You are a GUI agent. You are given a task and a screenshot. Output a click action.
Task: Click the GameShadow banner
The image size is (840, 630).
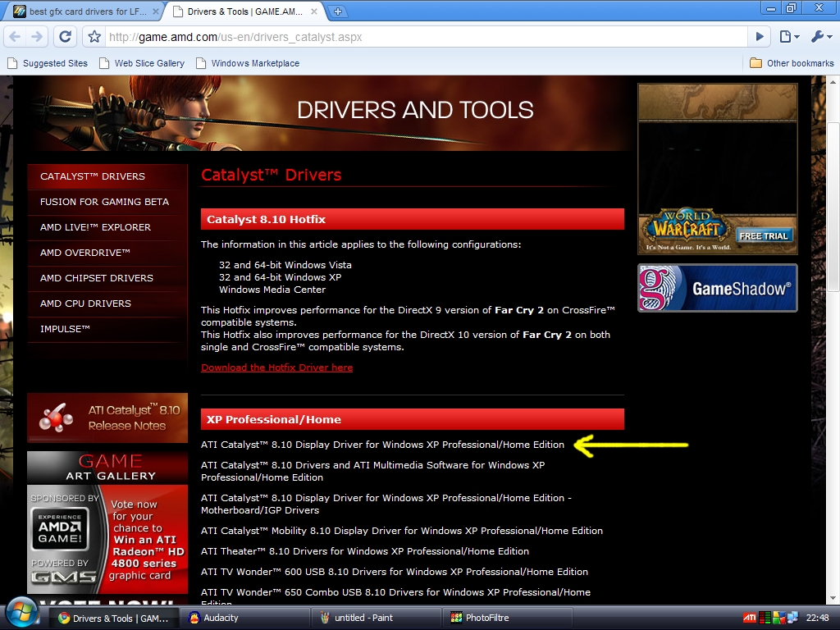[x=717, y=288]
